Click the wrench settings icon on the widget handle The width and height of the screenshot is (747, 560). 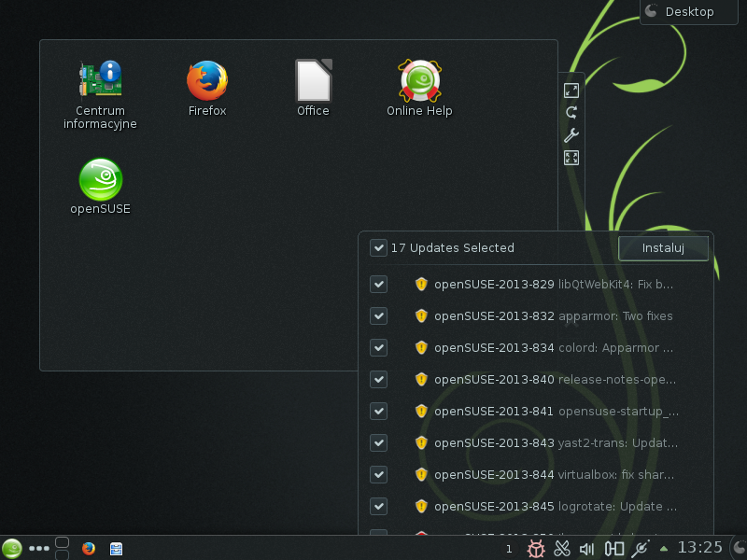[x=571, y=135]
